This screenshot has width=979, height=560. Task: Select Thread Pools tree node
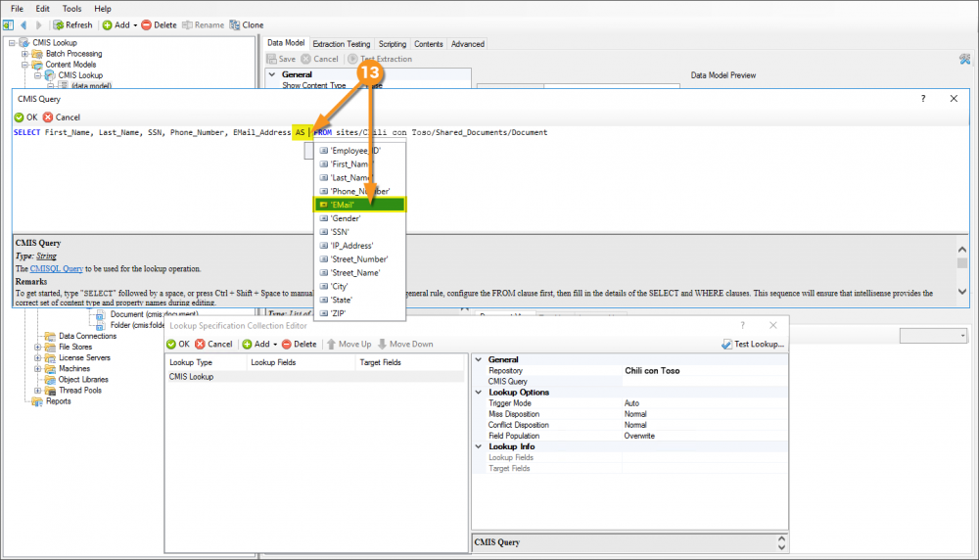point(80,391)
